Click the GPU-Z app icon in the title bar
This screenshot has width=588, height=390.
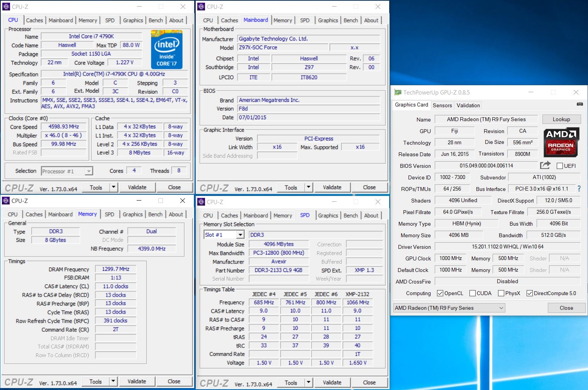tap(398, 92)
